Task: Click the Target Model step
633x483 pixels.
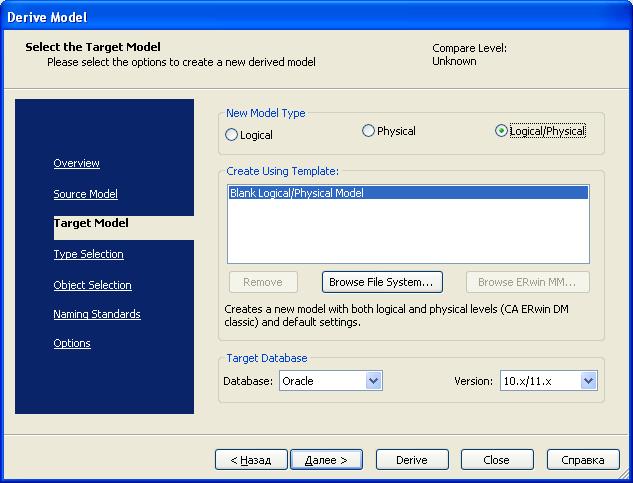Action: point(91,223)
